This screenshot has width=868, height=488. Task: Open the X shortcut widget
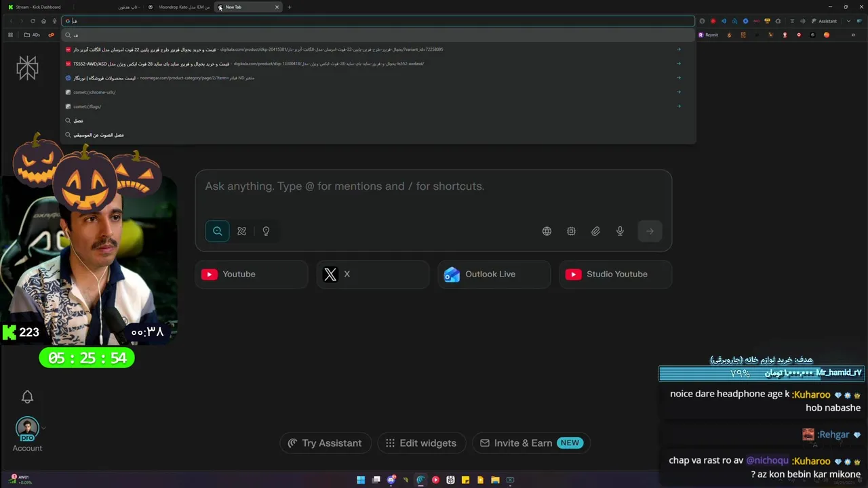pos(373,274)
